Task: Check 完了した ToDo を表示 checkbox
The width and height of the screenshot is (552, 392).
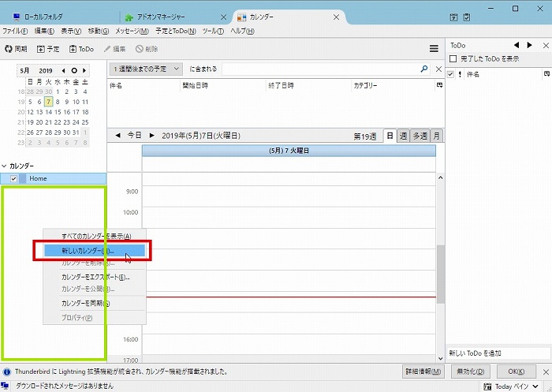Action: tap(453, 59)
